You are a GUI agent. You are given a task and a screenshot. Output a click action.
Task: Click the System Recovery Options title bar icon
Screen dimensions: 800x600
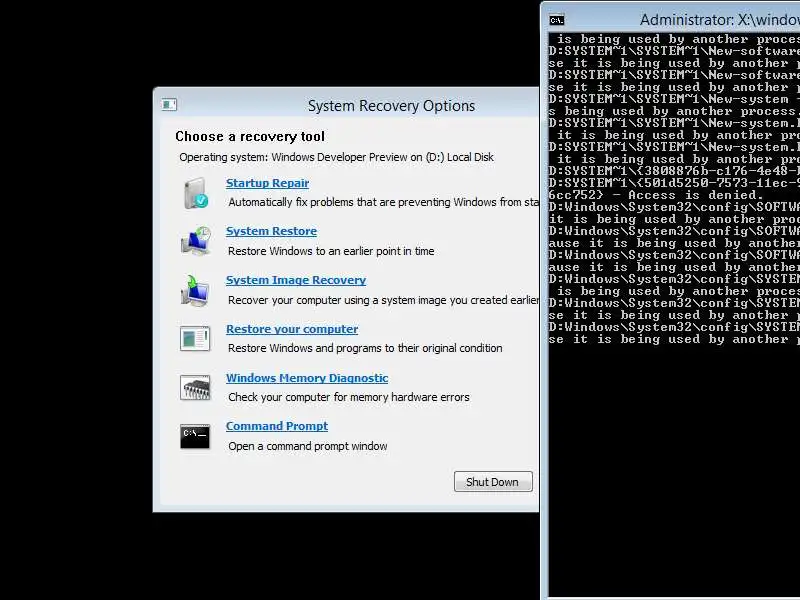(x=169, y=105)
